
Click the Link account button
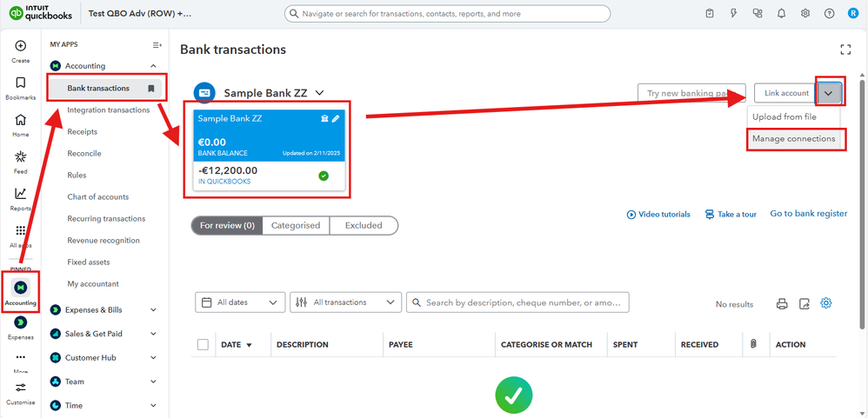pyautogui.click(x=786, y=94)
